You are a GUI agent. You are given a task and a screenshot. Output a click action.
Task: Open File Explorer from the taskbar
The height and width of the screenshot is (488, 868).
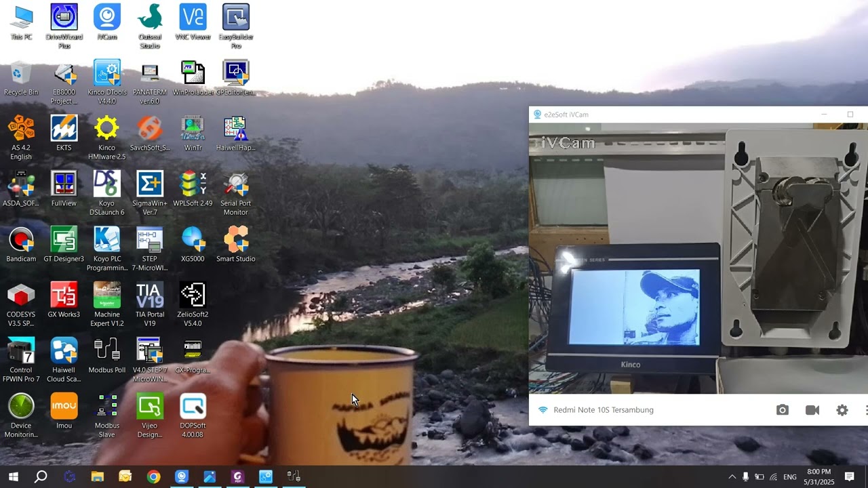[97, 476]
